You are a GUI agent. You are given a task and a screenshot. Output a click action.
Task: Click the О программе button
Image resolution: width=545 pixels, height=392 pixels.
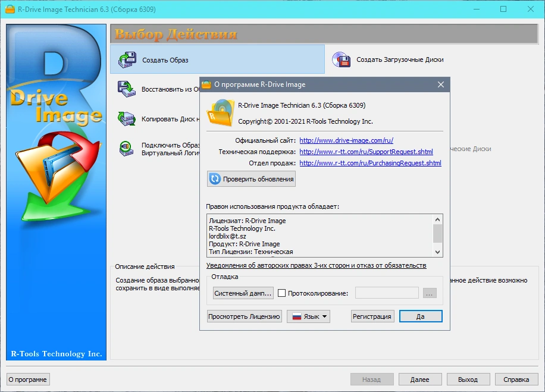pyautogui.click(x=28, y=380)
